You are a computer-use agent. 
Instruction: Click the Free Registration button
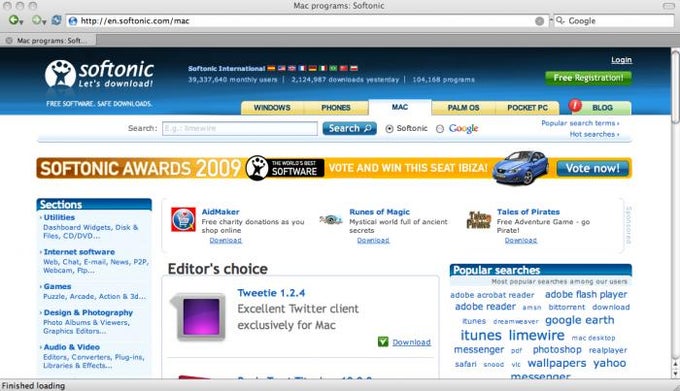[x=588, y=78]
